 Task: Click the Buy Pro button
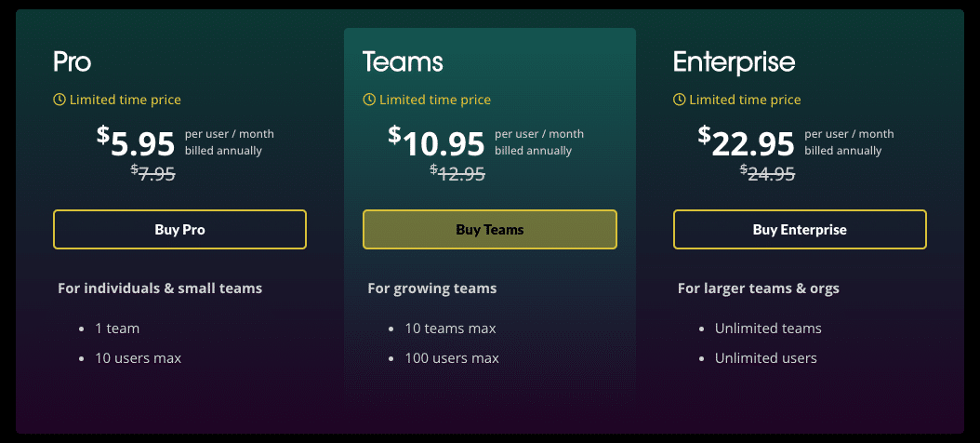pyautogui.click(x=180, y=230)
